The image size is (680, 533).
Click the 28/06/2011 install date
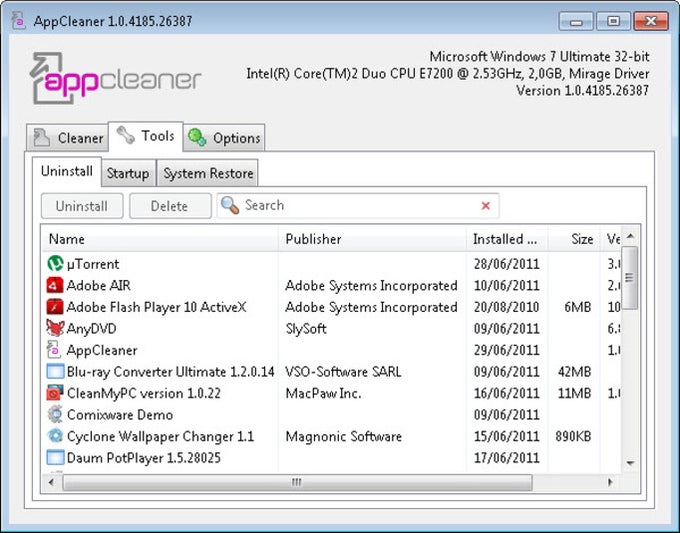pyautogui.click(x=507, y=264)
